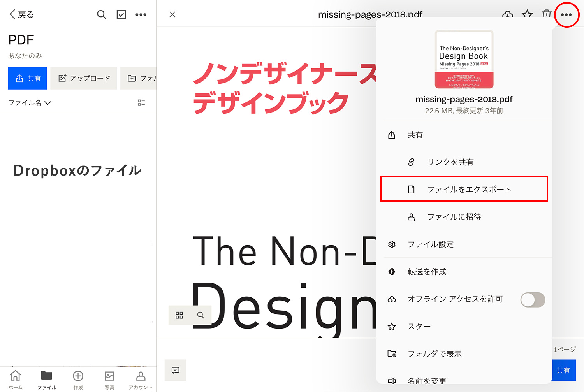Image resolution: width=584 pixels, height=392 pixels.
Task: Choose リンクを共有 menu entry
Action: (x=464, y=162)
